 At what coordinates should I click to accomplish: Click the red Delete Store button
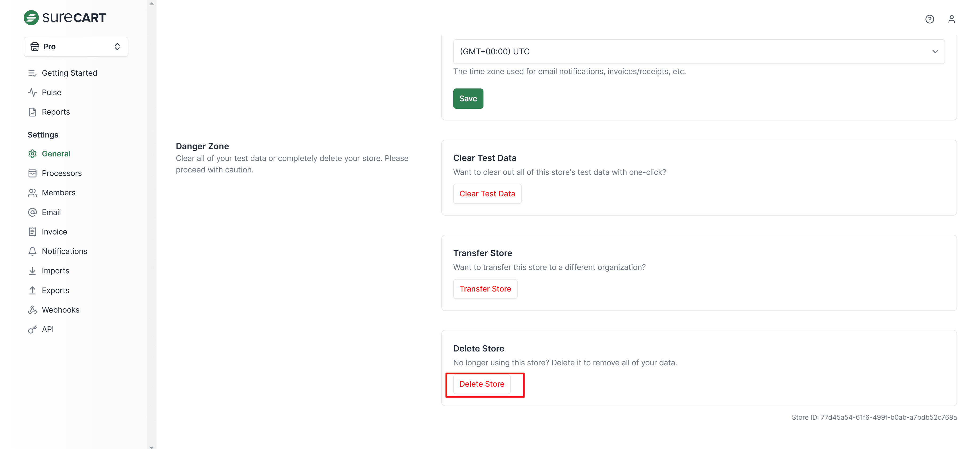pyautogui.click(x=482, y=384)
